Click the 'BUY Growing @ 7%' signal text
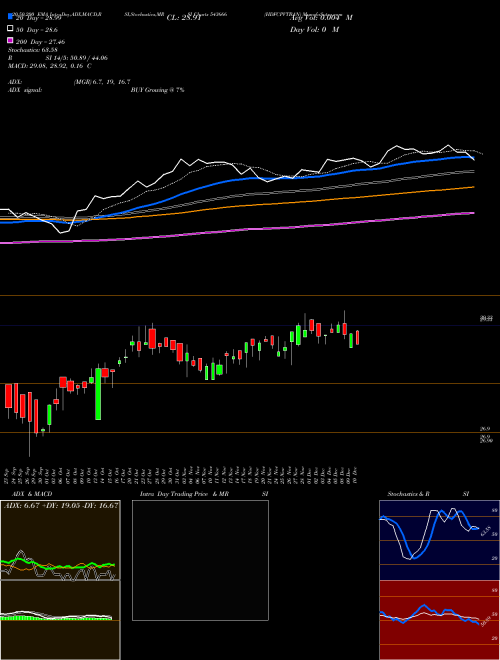This screenshot has height=660, width=500. point(157,90)
